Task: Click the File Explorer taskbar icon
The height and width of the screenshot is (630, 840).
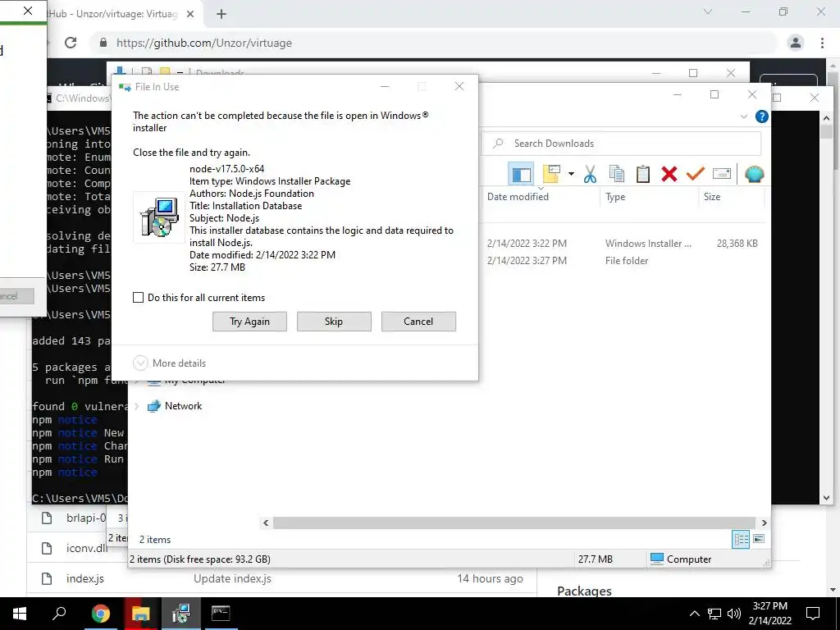Action: [x=141, y=614]
